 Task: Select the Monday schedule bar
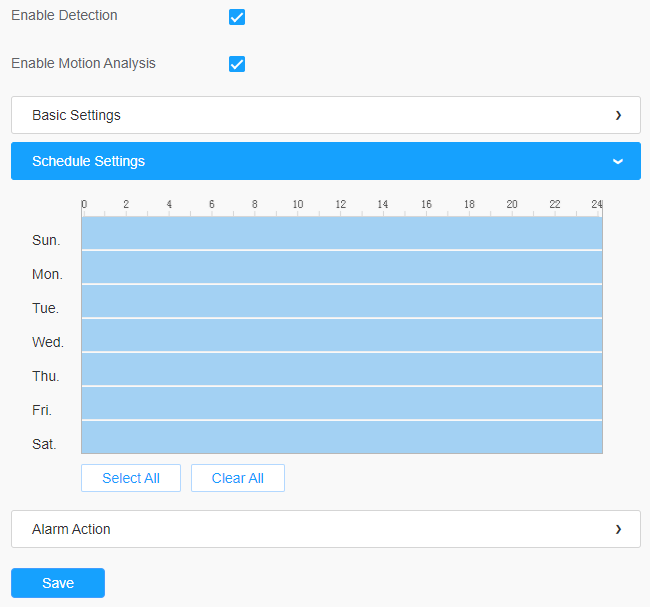point(341,267)
